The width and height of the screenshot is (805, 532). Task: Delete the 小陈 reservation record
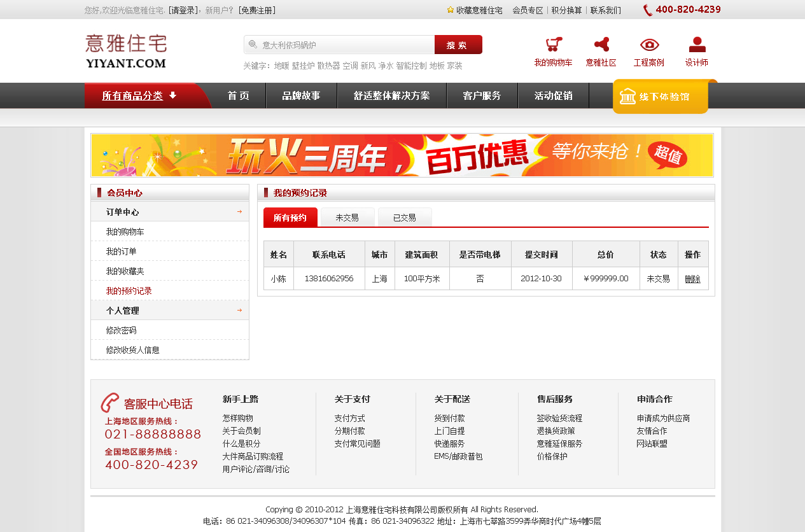(692, 279)
